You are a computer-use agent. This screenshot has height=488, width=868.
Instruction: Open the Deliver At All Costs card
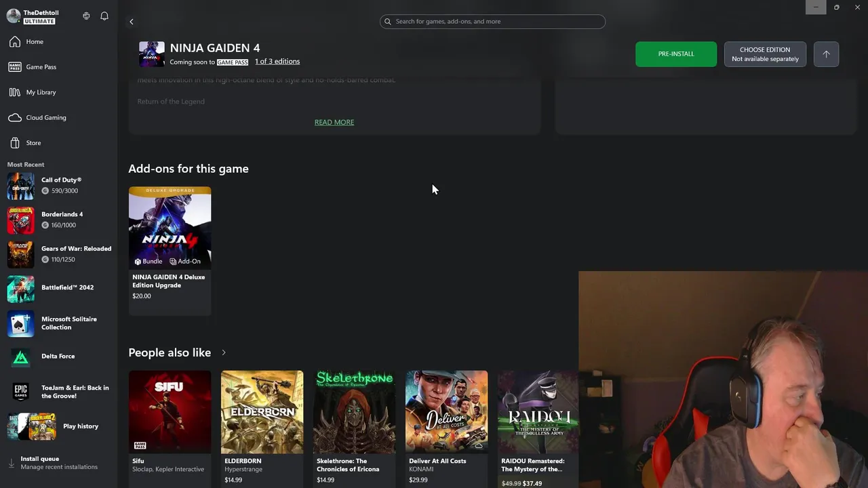click(446, 428)
